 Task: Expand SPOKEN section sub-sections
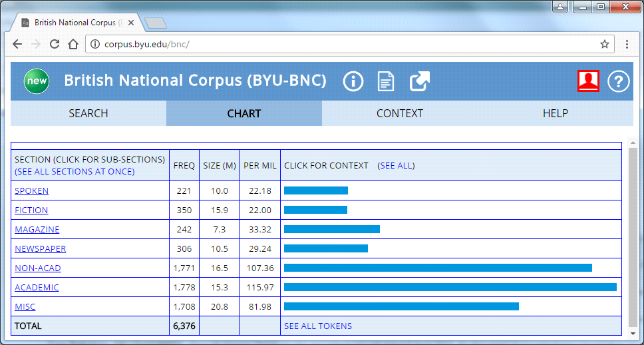(31, 191)
